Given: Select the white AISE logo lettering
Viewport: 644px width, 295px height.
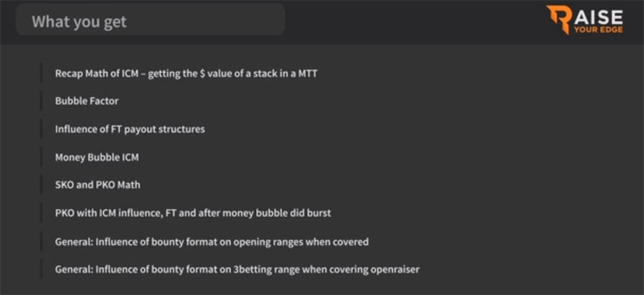Looking at the screenshot, I should pyautogui.click(x=599, y=16).
